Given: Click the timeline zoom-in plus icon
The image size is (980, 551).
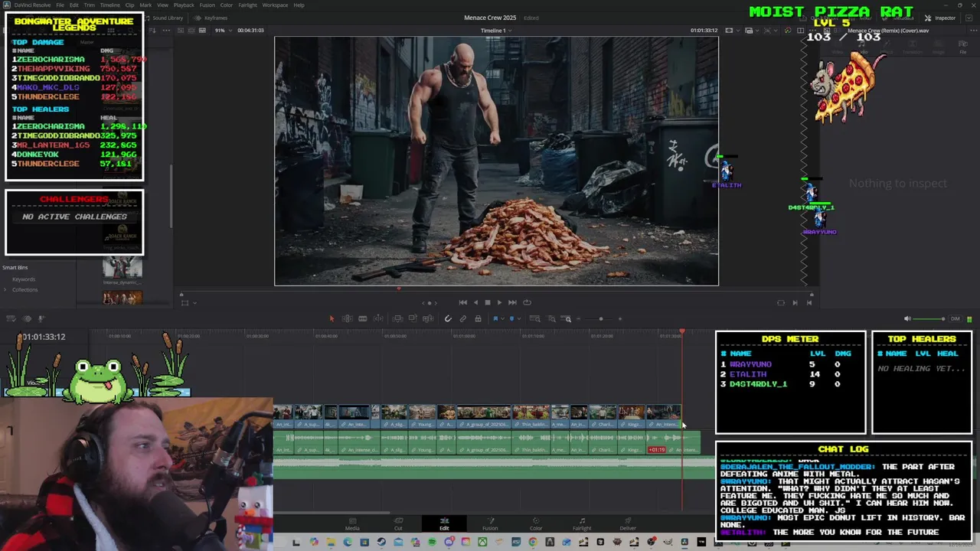Looking at the screenshot, I should pos(620,319).
